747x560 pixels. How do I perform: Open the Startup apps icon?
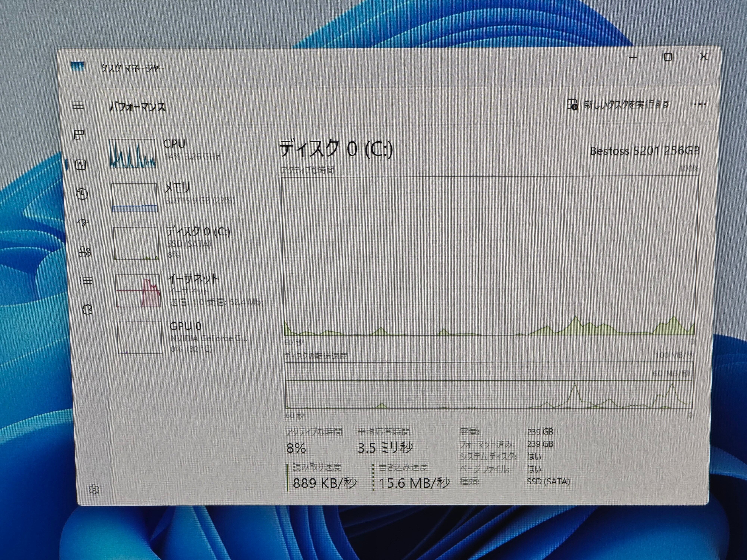(83, 223)
